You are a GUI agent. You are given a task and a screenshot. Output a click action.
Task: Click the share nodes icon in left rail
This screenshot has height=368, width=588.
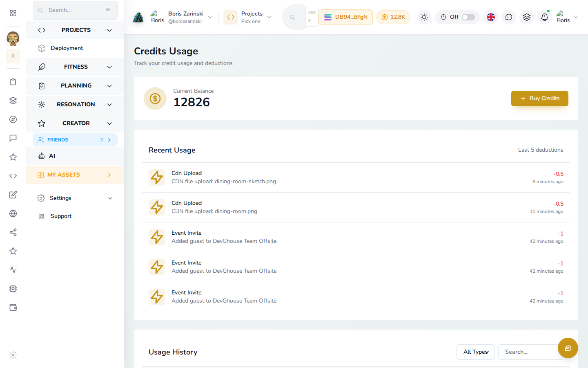(13, 232)
